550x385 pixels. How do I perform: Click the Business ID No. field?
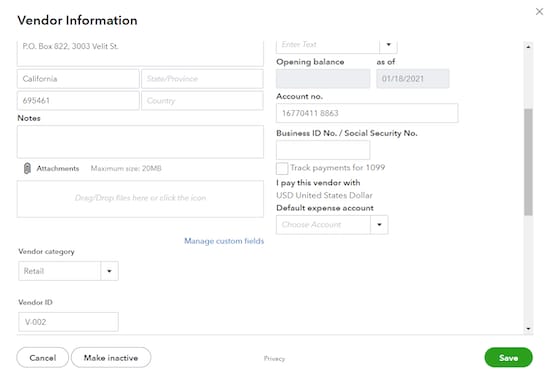coord(323,150)
